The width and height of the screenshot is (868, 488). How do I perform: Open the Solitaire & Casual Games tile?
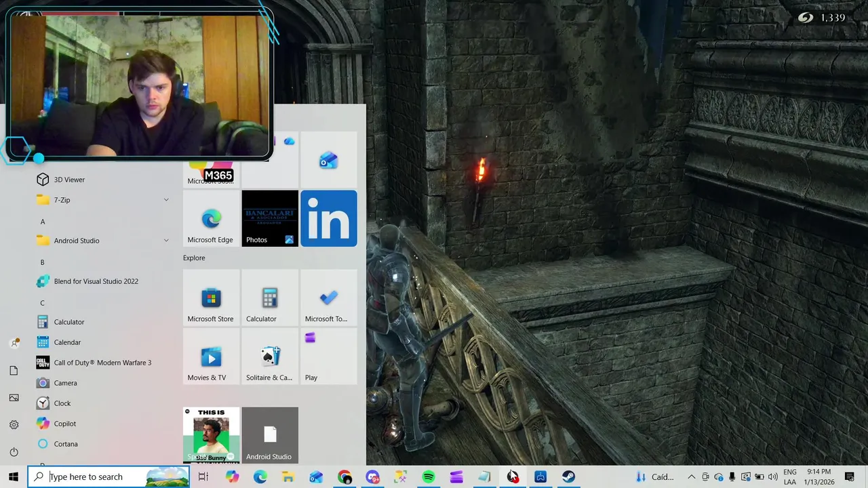tap(270, 357)
